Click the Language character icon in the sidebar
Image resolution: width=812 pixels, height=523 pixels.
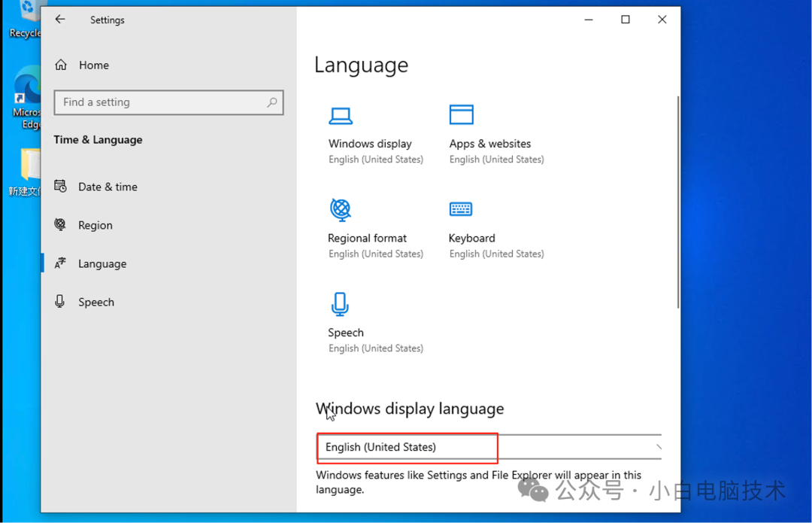(61, 263)
